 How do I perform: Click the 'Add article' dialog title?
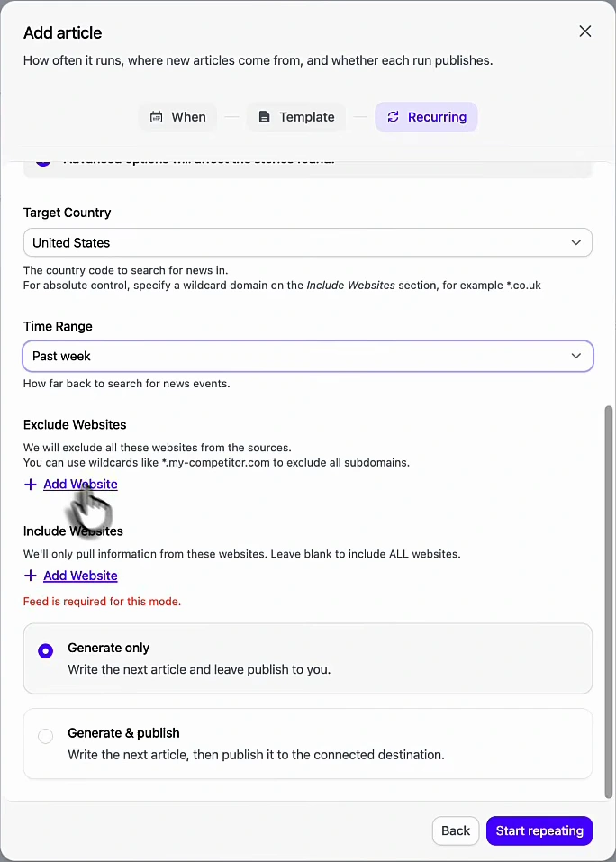pyautogui.click(x=63, y=33)
